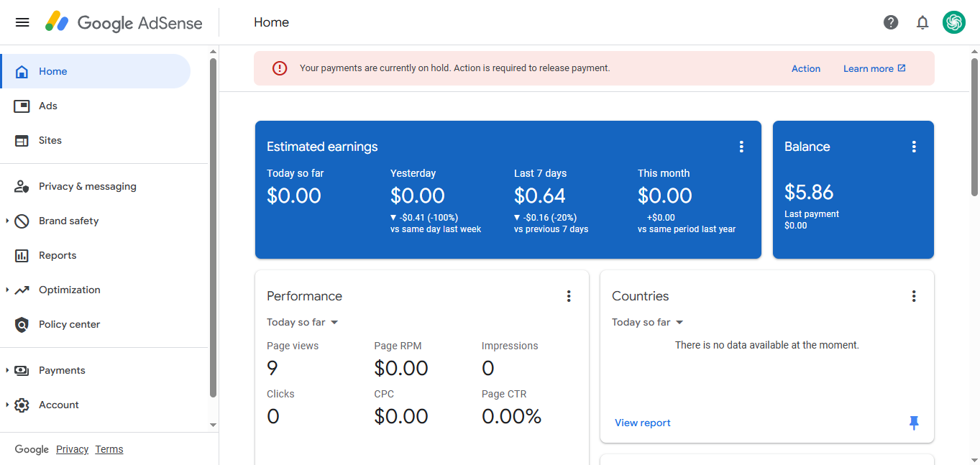
Task: Go to Ads in the sidebar
Action: (48, 106)
